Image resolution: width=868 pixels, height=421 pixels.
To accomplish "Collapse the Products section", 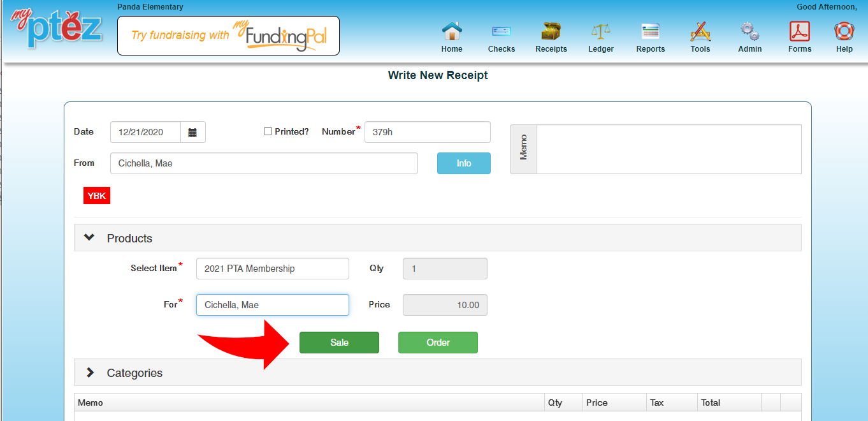I will [90, 238].
